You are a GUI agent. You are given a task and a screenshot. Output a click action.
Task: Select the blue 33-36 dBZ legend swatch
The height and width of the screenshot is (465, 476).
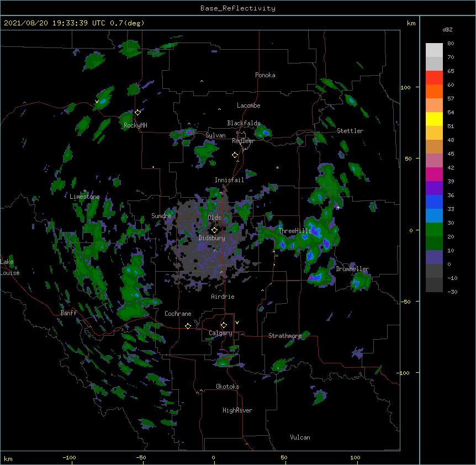tap(434, 202)
